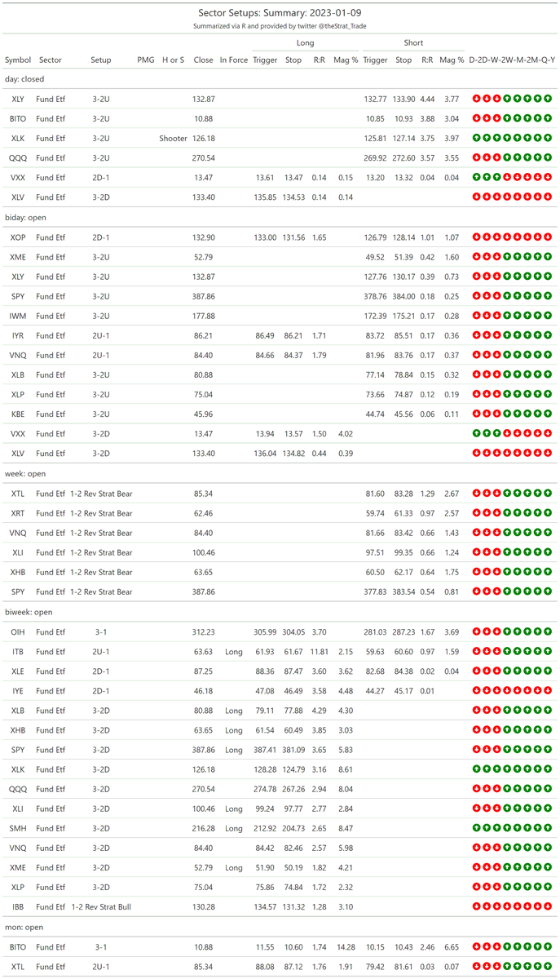
Task: Click the close value '216.28' for SMH
Action: (204, 828)
